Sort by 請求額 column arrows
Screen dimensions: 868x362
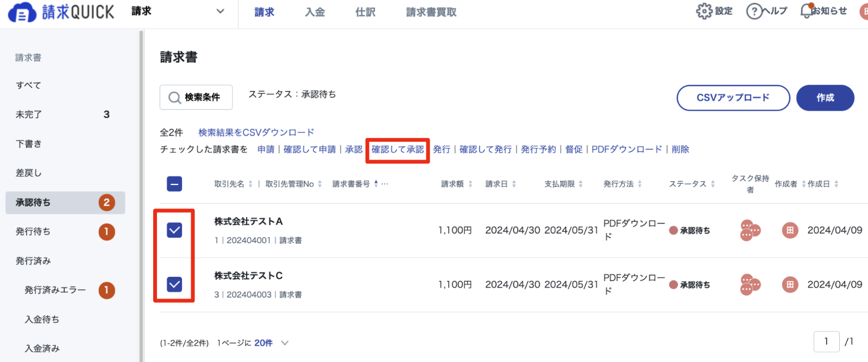(x=470, y=184)
